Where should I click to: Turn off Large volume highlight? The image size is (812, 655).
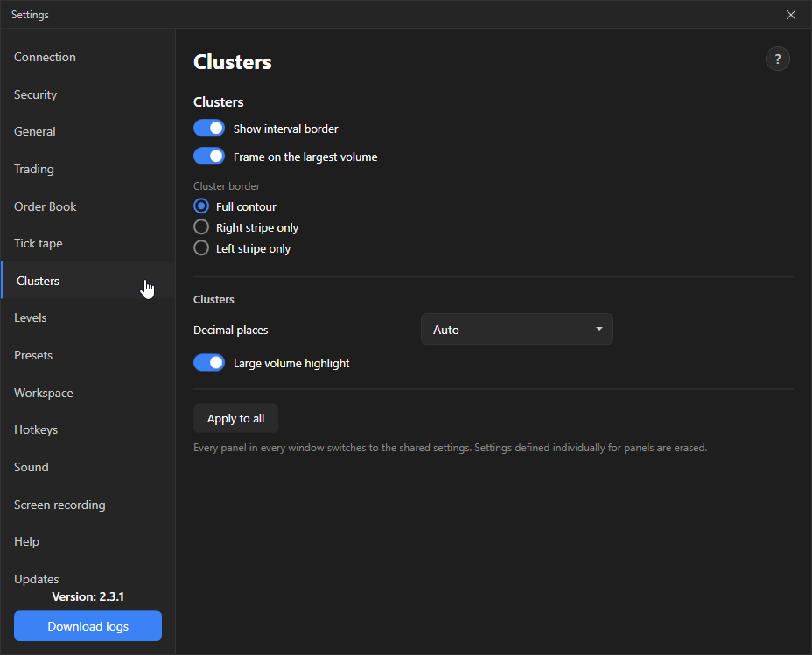(209, 363)
